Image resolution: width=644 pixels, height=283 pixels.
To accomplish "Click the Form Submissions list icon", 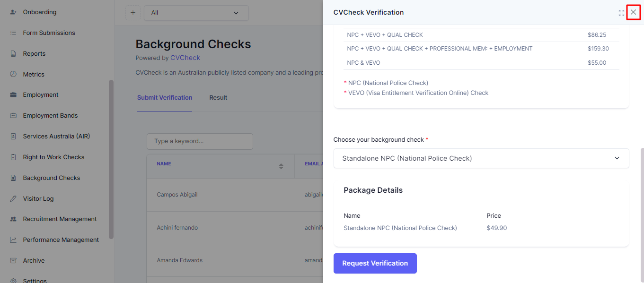I will (x=13, y=33).
